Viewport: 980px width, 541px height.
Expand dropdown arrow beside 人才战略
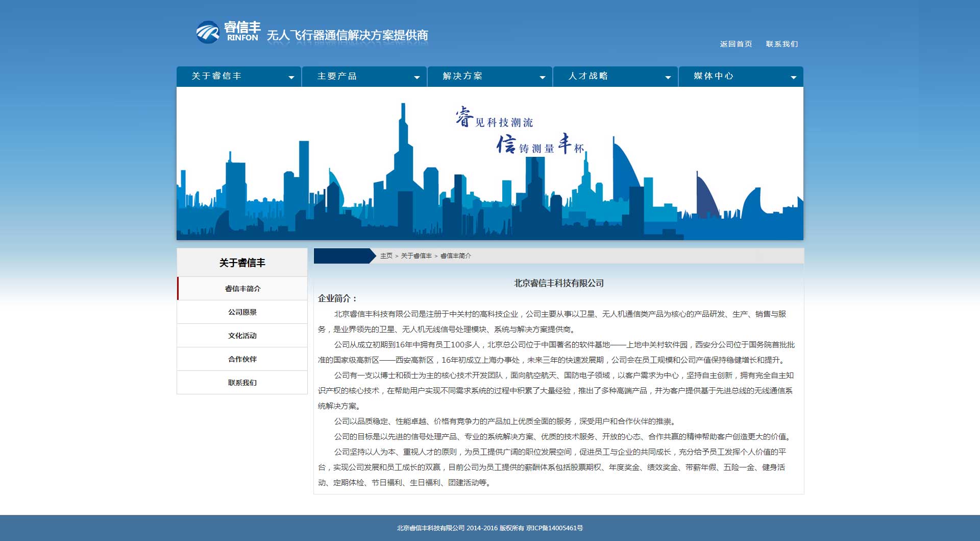tap(668, 78)
